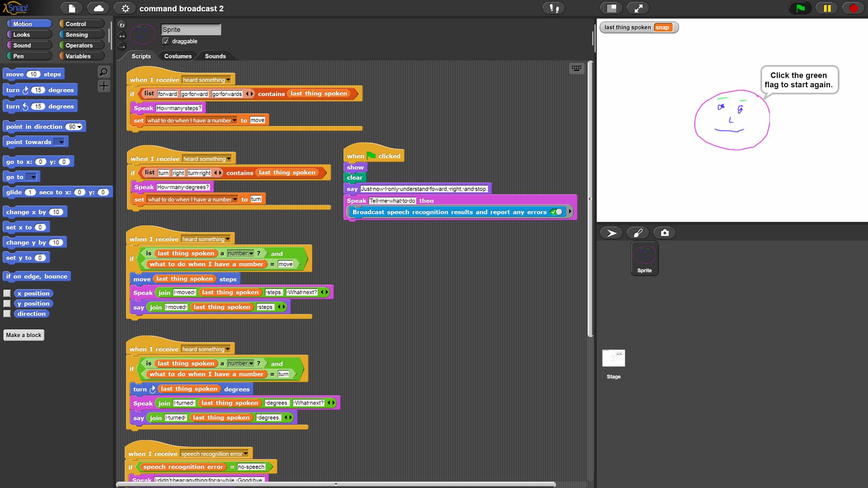868x488 pixels.
Task: Switch to the Costumes tab
Action: [x=177, y=56]
